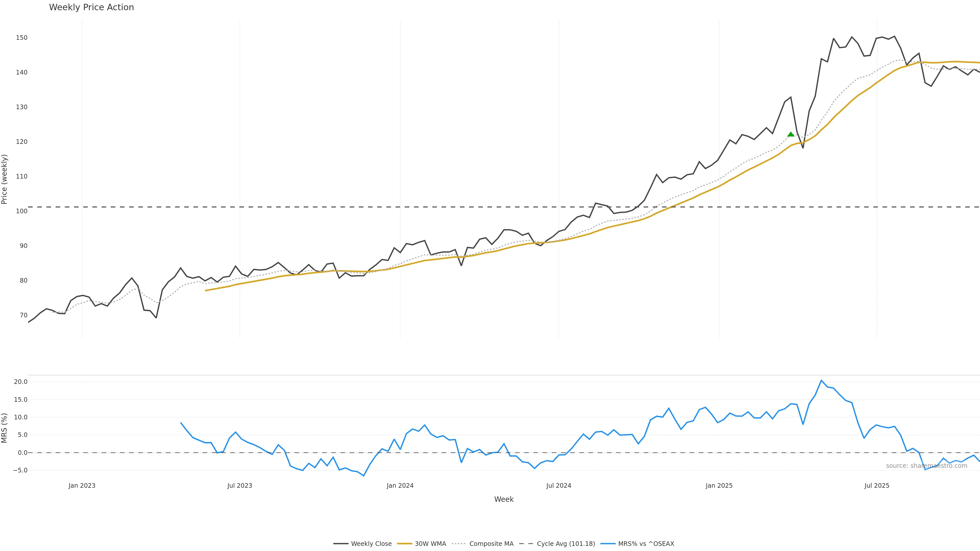Click Cycle Avg (101.18) legend item
The width and height of the screenshot is (980, 551).
point(566,544)
